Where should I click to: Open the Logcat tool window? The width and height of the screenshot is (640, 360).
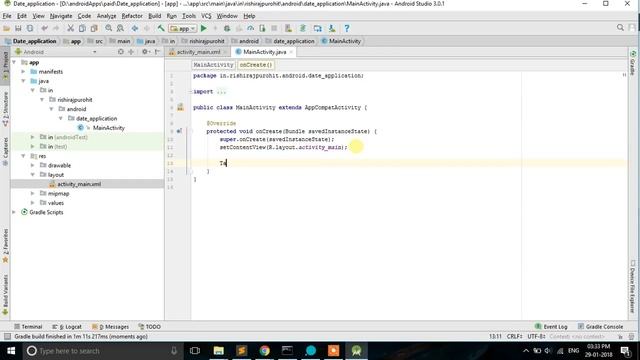pos(67,327)
